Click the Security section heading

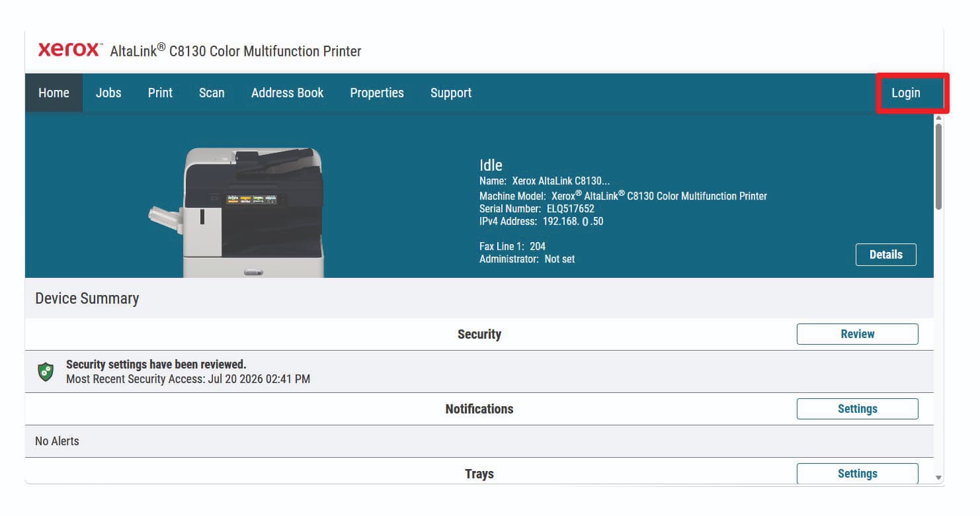click(x=479, y=334)
